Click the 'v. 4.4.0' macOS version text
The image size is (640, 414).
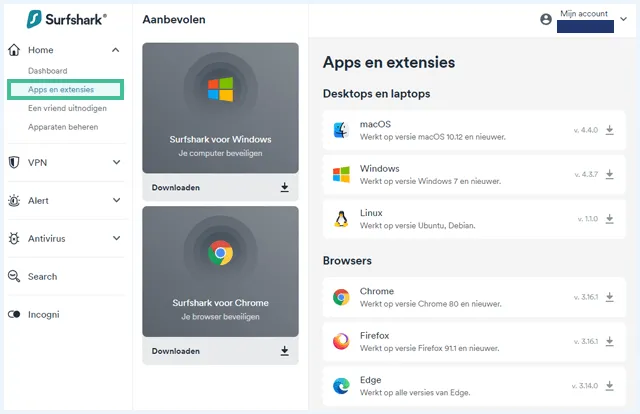tap(586, 130)
